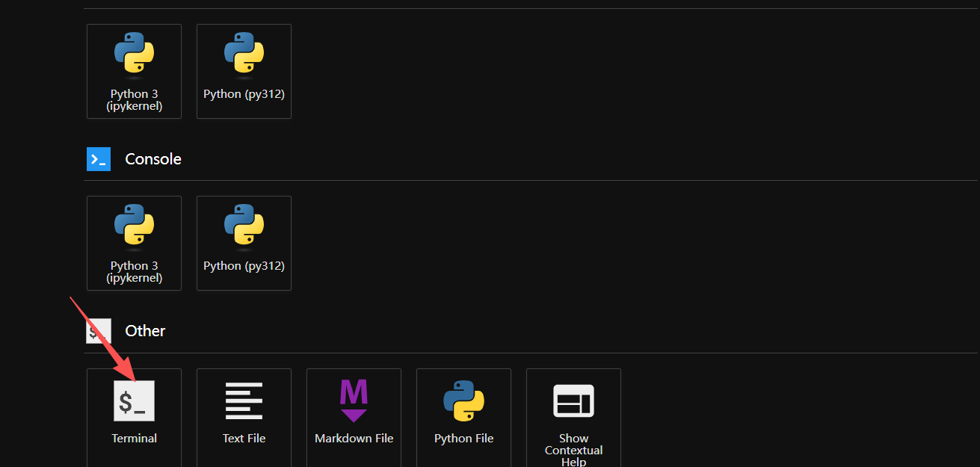Launch Python 3 (ipykernel) notebook icon

tap(135, 55)
